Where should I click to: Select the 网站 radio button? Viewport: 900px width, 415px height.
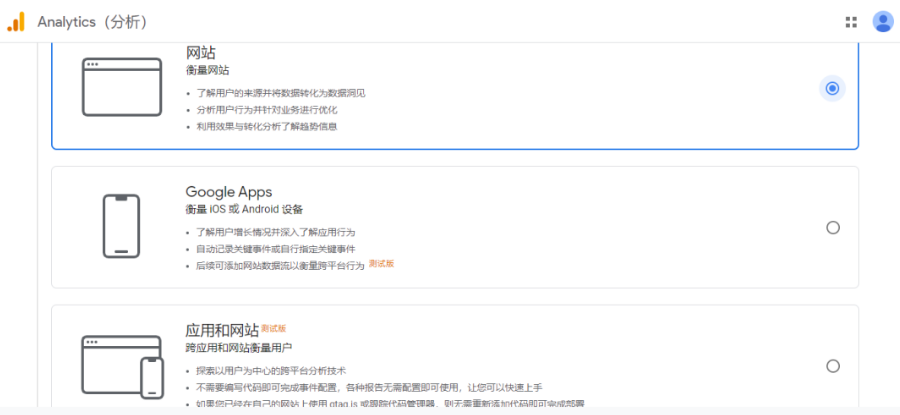pos(832,88)
